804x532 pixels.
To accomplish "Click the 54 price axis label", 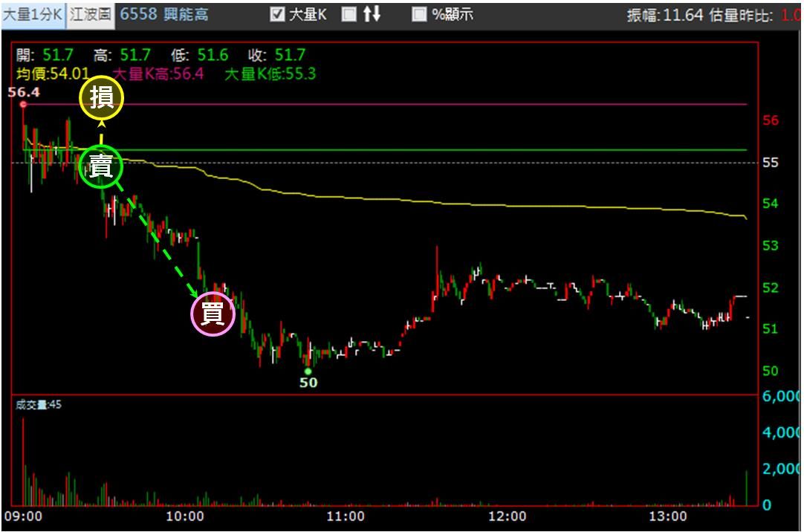I will (770, 204).
